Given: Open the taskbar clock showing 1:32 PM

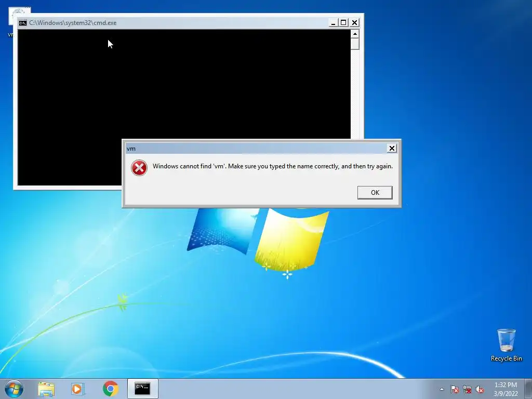Looking at the screenshot, I should click(x=506, y=389).
